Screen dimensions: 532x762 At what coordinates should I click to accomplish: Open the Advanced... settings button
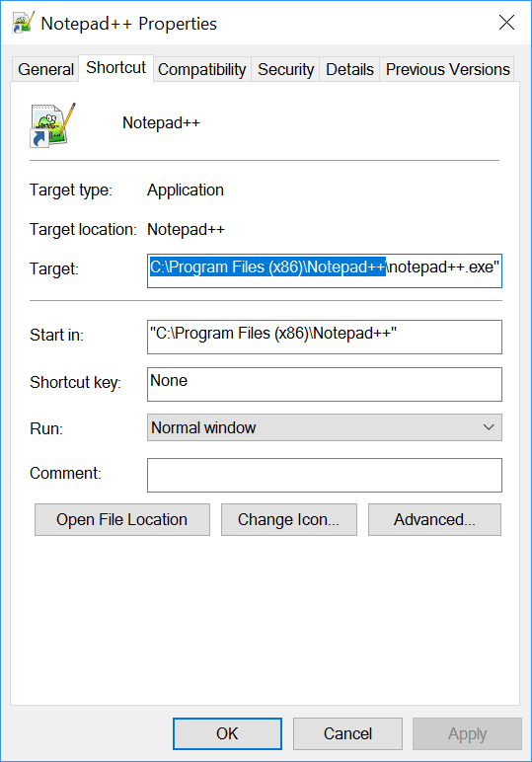[434, 519]
